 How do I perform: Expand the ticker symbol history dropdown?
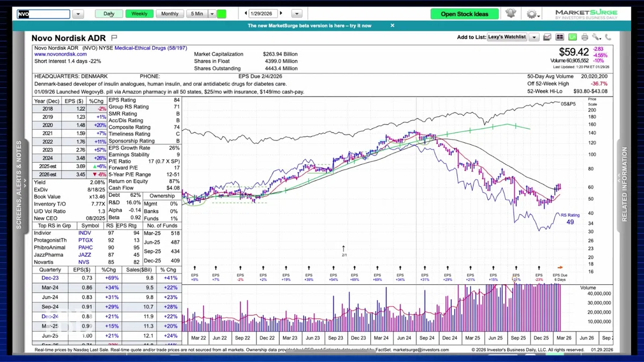pos(78,14)
